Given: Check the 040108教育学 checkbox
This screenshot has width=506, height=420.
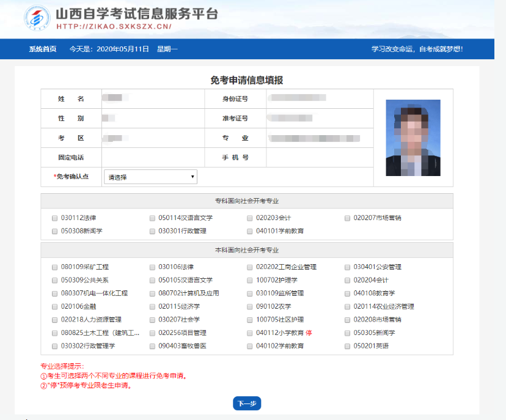Looking at the screenshot, I should (x=347, y=294).
